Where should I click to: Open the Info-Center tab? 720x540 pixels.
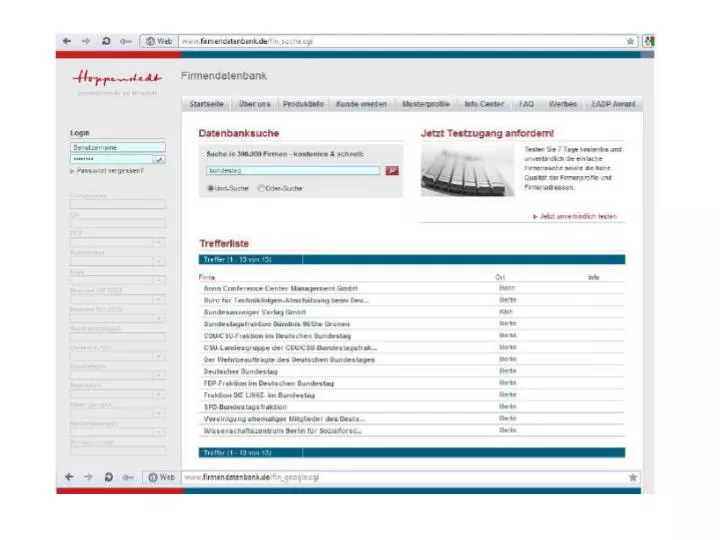click(x=484, y=104)
